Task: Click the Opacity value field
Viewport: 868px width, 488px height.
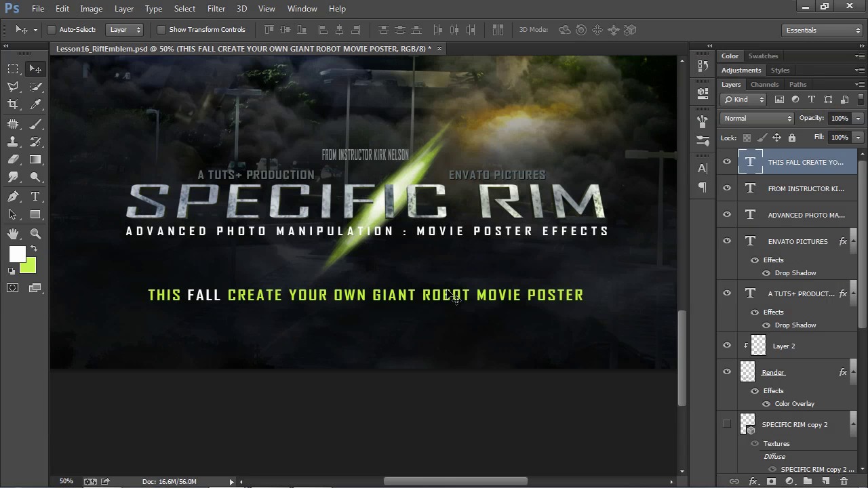Action: point(840,119)
